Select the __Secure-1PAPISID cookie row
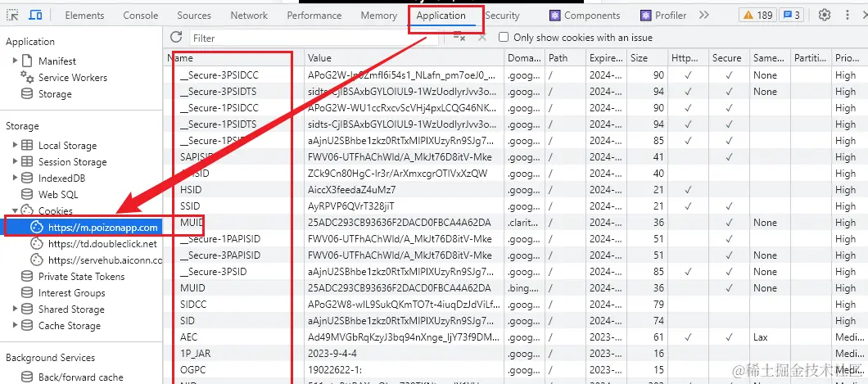The image size is (868, 384). tap(515, 239)
